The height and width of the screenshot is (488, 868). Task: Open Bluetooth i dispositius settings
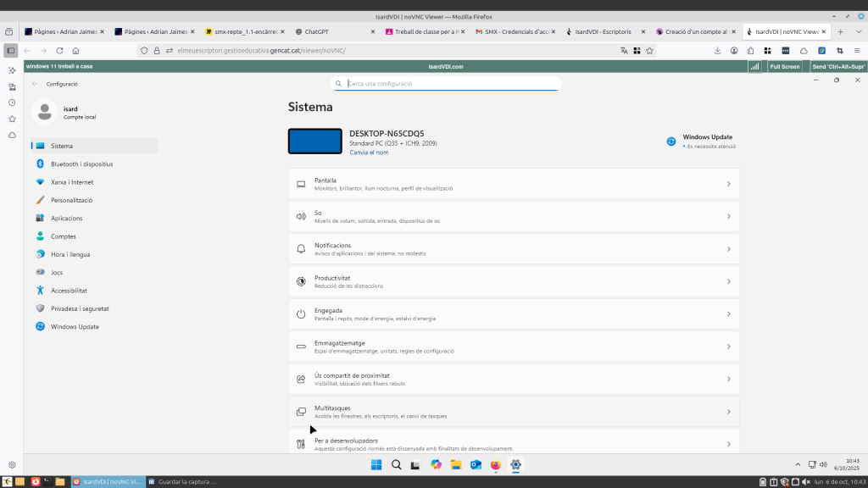(x=81, y=164)
